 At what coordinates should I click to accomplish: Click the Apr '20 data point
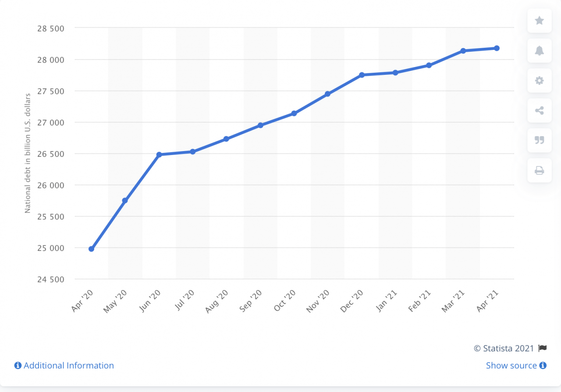point(91,249)
